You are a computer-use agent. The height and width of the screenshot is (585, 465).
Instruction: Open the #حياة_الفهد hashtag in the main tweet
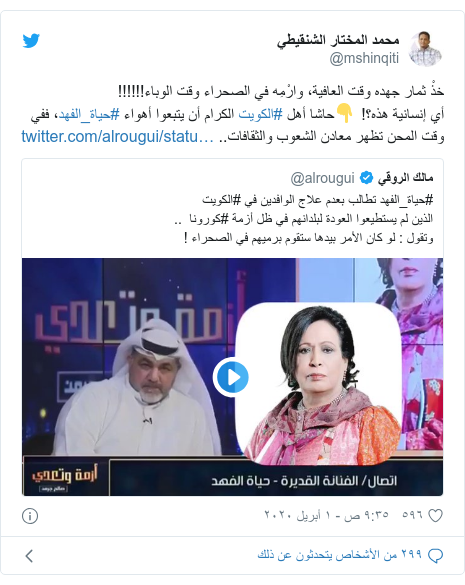point(89,114)
